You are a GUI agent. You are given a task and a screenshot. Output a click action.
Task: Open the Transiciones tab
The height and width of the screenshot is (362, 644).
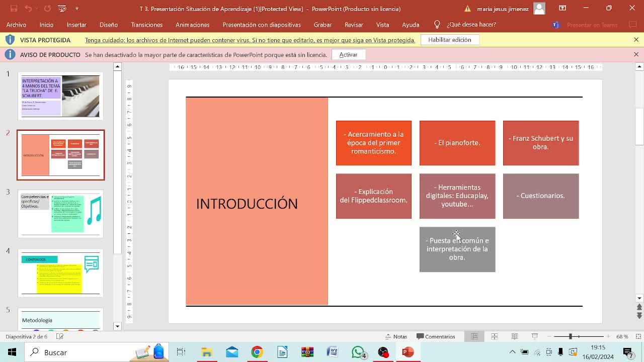click(146, 25)
